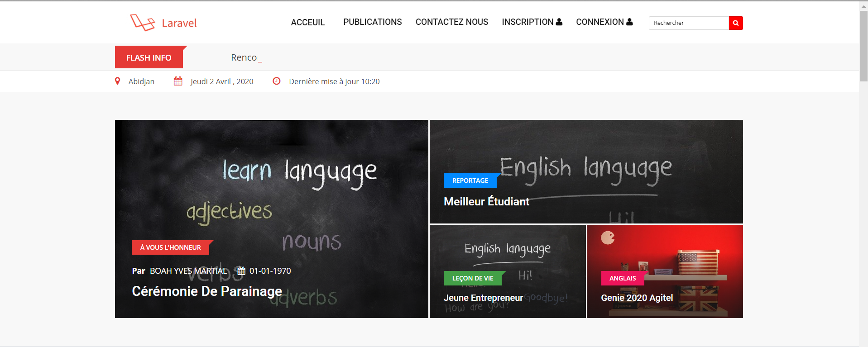Go to CONTACTEZ NOUS page

point(452,22)
